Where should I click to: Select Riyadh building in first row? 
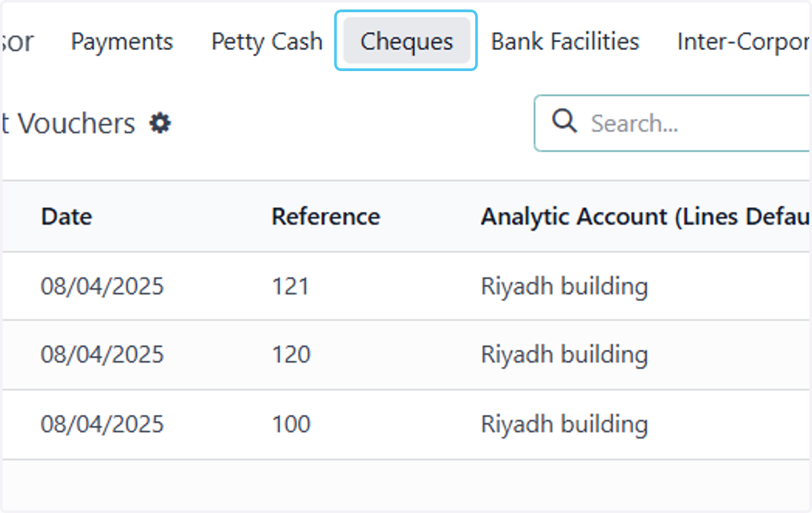click(564, 286)
